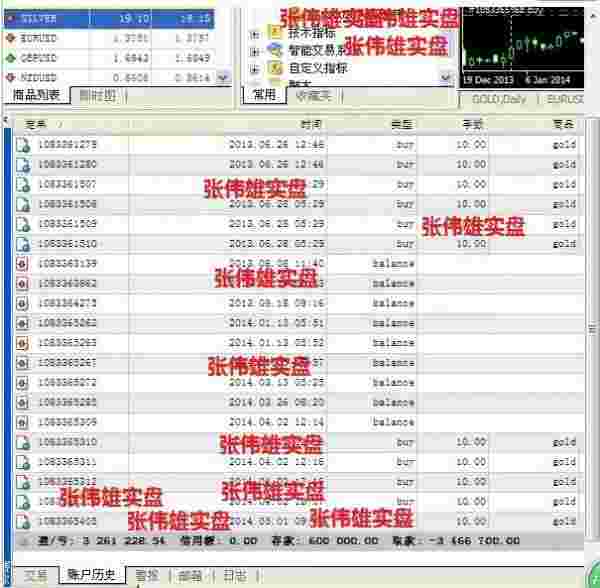Click balance icon on the 2014.04.02 12:14 row
The height and width of the screenshot is (588, 600).
[x=22, y=422]
